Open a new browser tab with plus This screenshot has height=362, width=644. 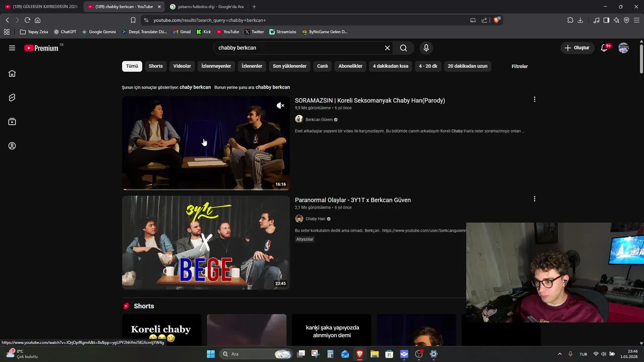pos(254,7)
